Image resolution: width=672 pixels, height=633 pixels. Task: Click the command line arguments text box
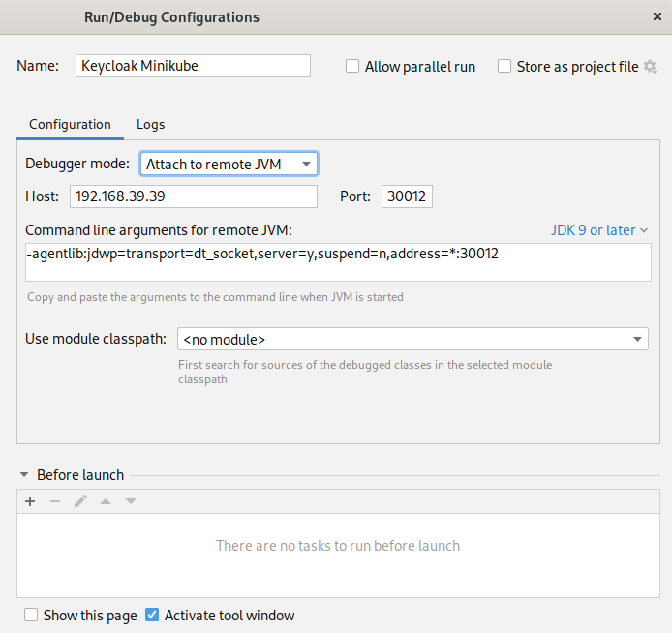338,262
